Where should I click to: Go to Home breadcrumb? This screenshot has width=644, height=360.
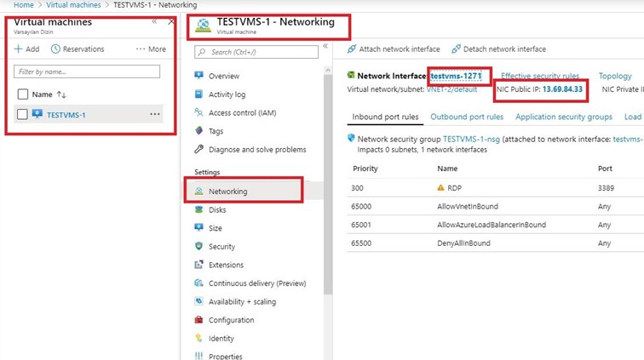(x=23, y=5)
